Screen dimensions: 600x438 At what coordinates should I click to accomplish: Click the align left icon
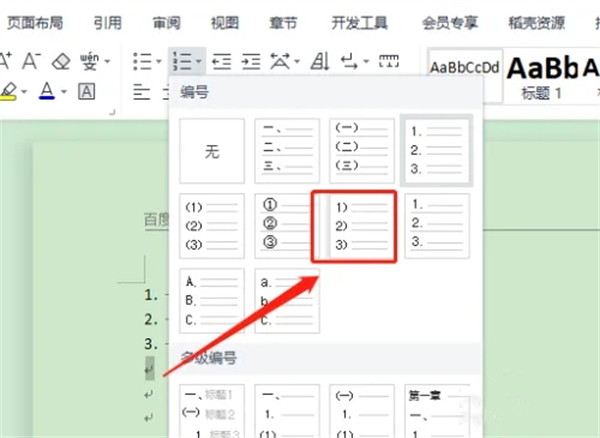click(142, 92)
